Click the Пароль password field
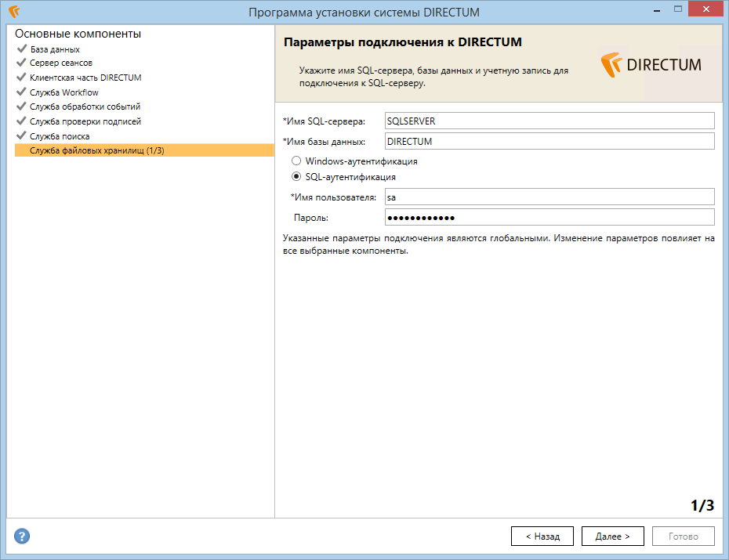 click(549, 217)
